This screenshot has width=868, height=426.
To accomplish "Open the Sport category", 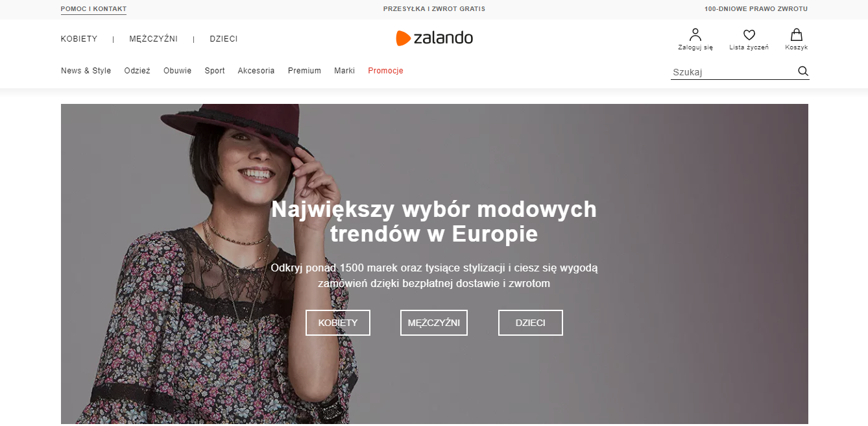I will click(215, 71).
